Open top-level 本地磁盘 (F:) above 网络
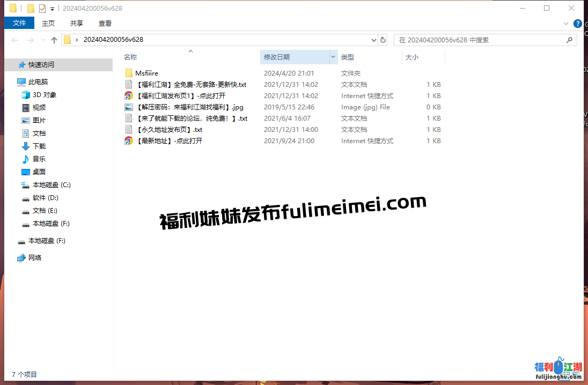Screen dimensions: 588x385 [47, 241]
